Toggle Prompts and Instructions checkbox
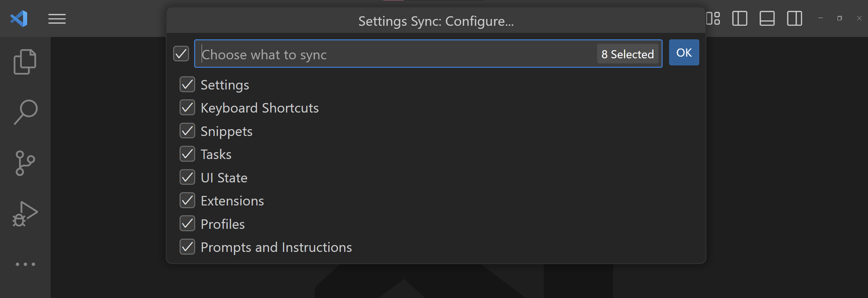The width and height of the screenshot is (868, 298). (187, 247)
